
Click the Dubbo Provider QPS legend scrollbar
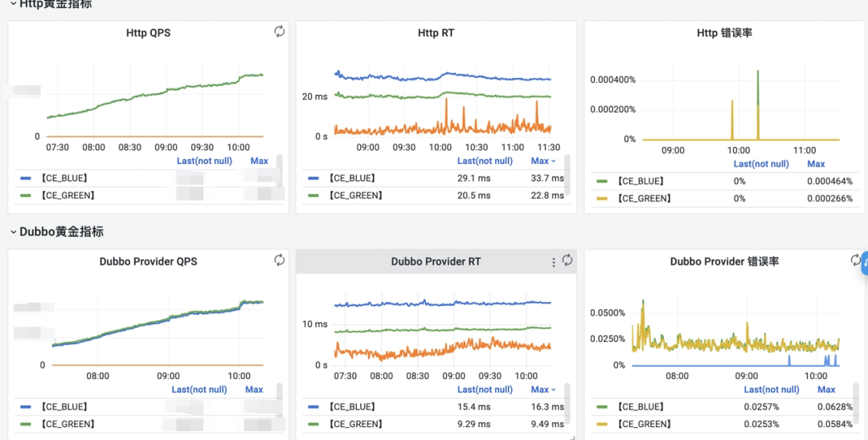pyautogui.click(x=280, y=400)
